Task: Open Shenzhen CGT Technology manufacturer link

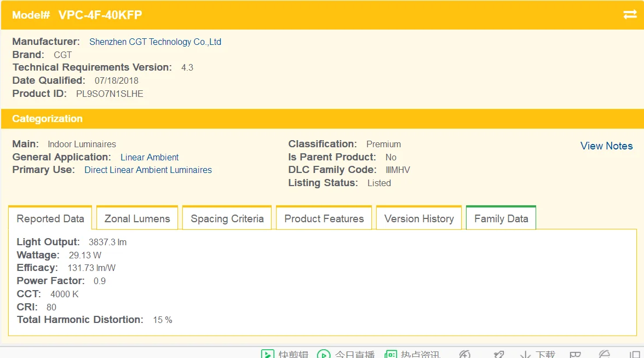Action: pyautogui.click(x=155, y=42)
